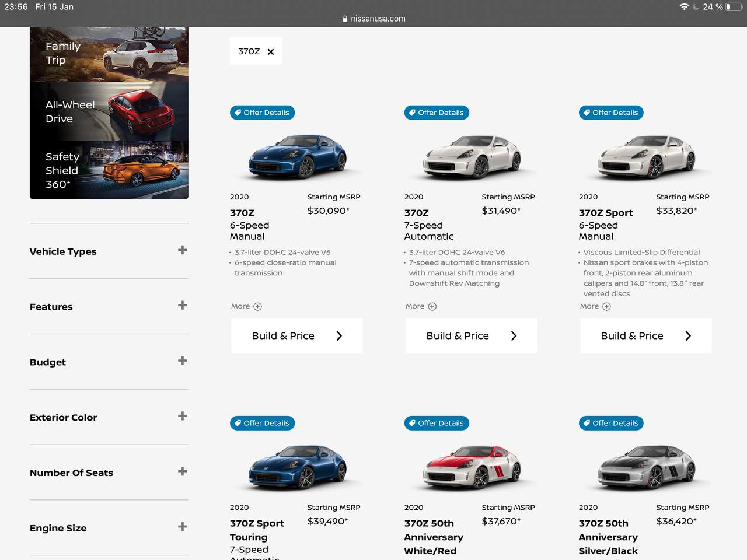
Task: Click the 6-speed close-ratio manual transmission bullet
Action: [x=285, y=268]
